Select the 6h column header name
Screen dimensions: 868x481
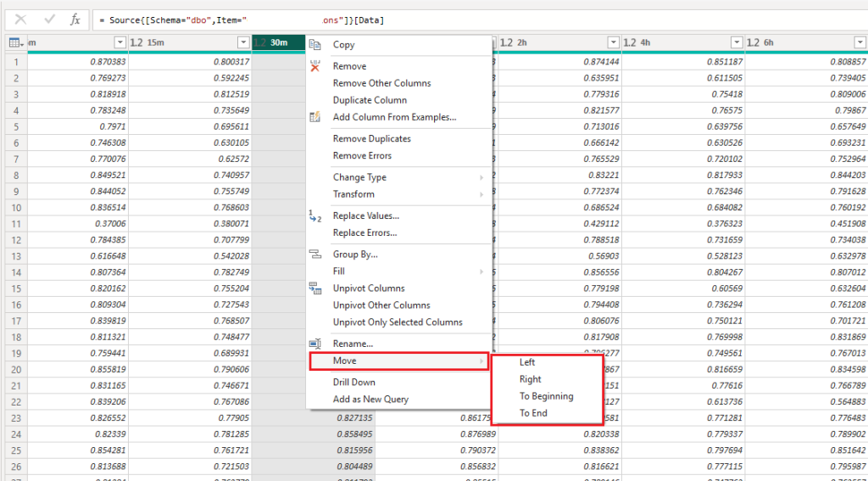[768, 42]
